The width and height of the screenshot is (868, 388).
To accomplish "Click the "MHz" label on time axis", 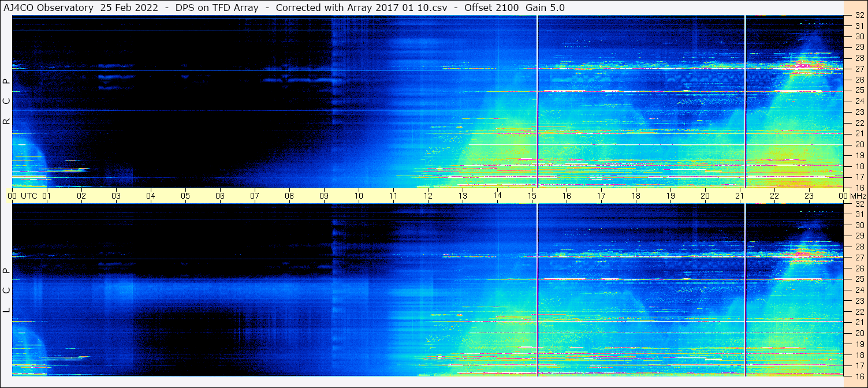I will click(858, 196).
